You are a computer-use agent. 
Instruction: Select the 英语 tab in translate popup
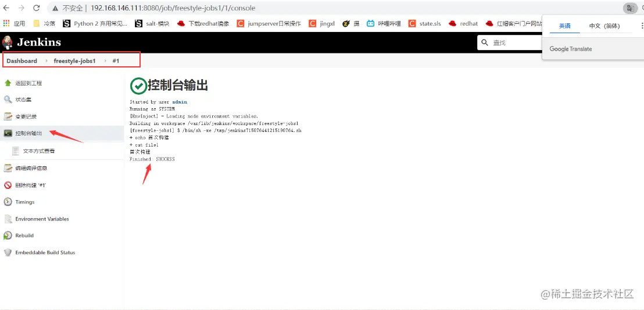564,26
